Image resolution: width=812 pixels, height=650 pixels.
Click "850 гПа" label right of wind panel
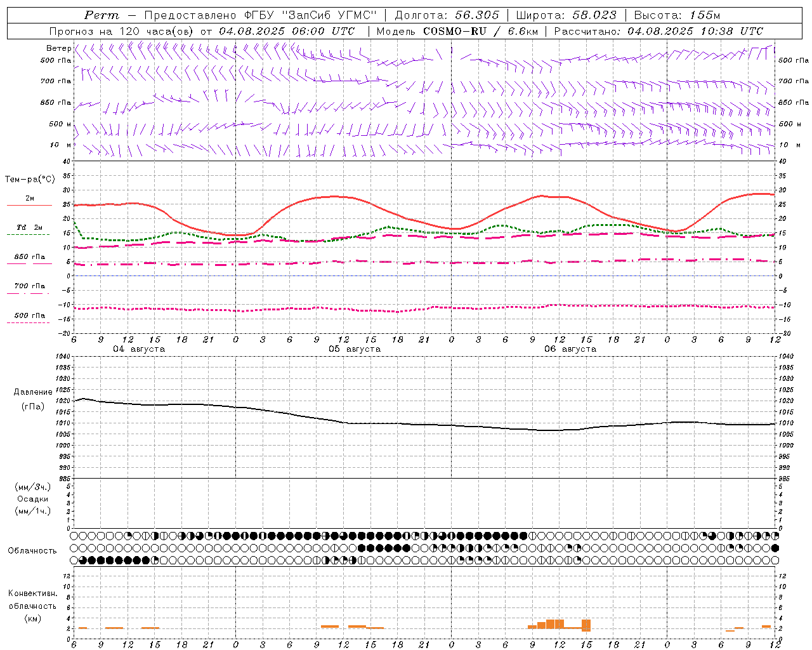coord(794,102)
